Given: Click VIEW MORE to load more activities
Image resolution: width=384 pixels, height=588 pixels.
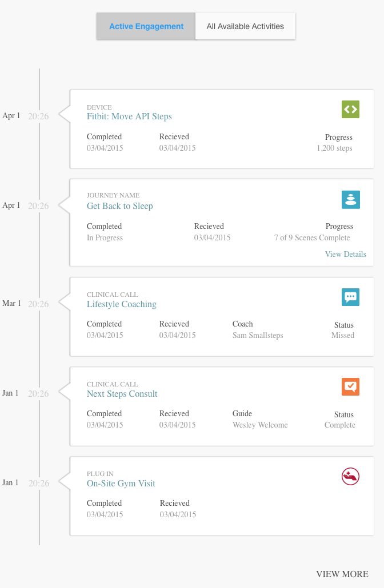Looking at the screenshot, I should [342, 574].
